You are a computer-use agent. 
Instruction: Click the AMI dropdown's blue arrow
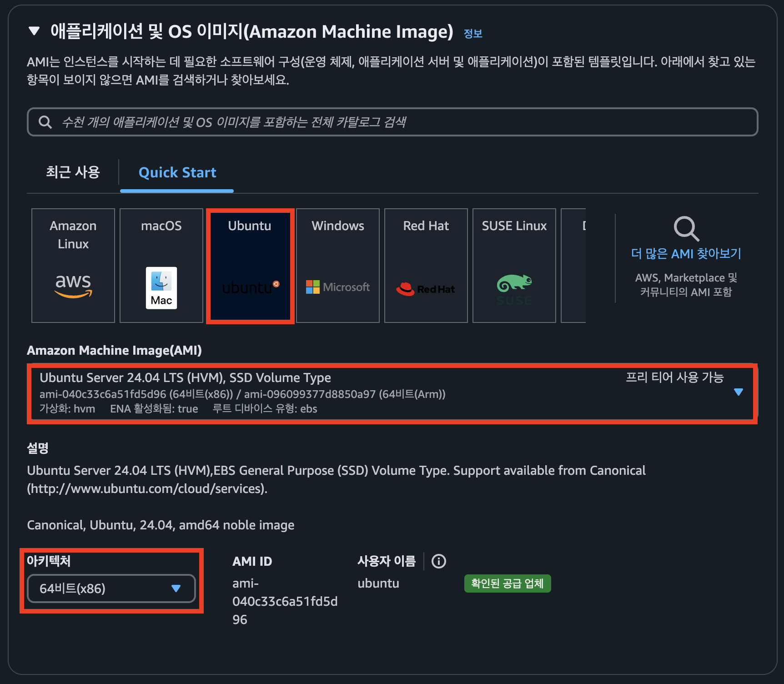pyautogui.click(x=739, y=392)
